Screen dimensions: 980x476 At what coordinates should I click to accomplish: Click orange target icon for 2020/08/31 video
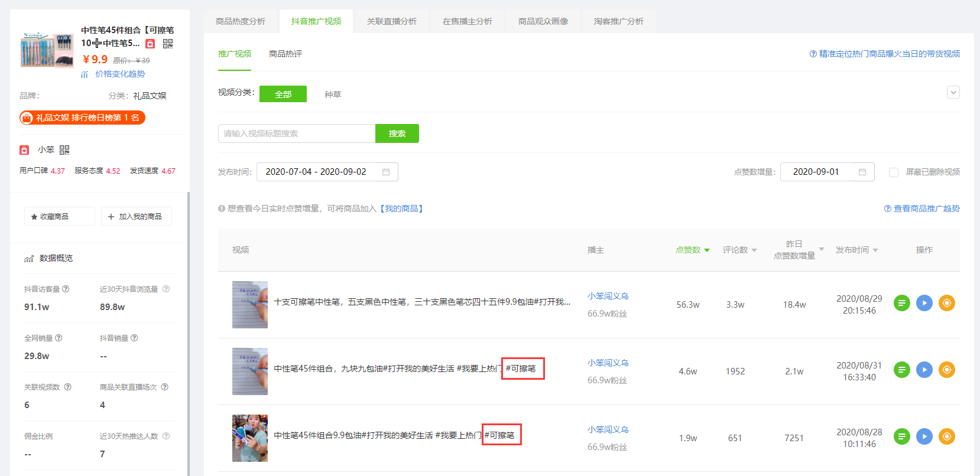click(947, 370)
